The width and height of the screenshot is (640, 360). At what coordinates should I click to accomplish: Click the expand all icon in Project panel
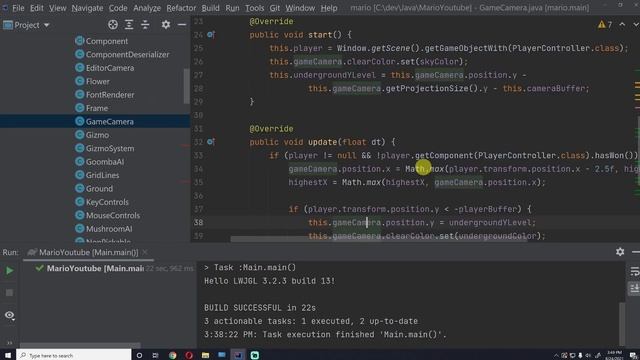(129, 25)
